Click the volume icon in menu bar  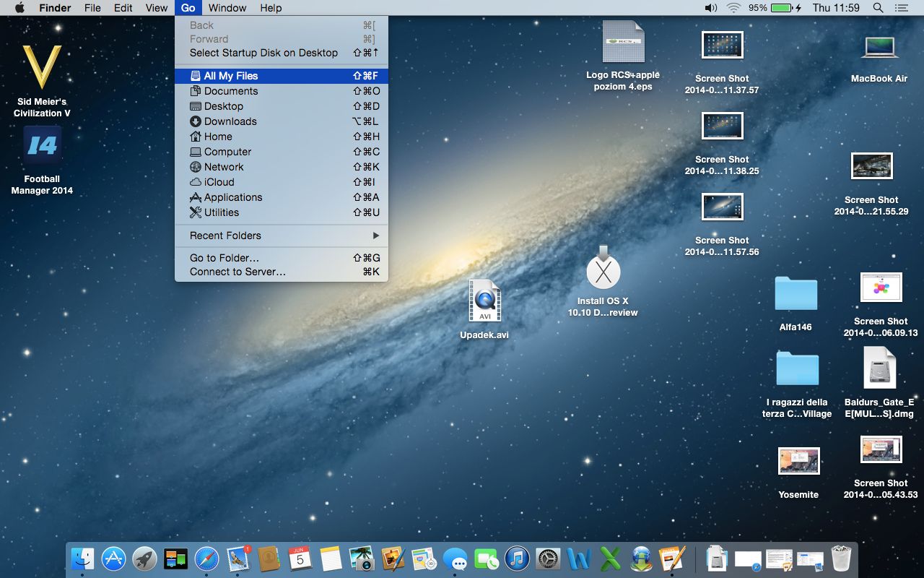(711, 8)
